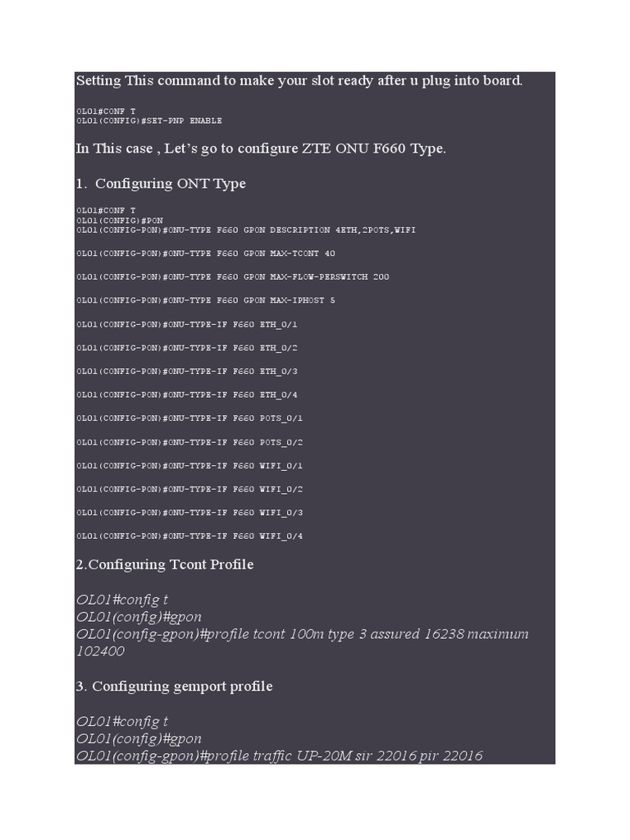Click the 'MAX-FLOW-PERSWITCH 200' command line
The width and height of the screenshot is (630, 840).
(233, 277)
